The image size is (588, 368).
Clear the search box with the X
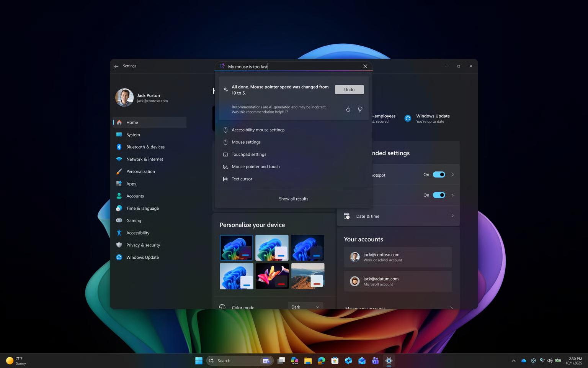[365, 66]
